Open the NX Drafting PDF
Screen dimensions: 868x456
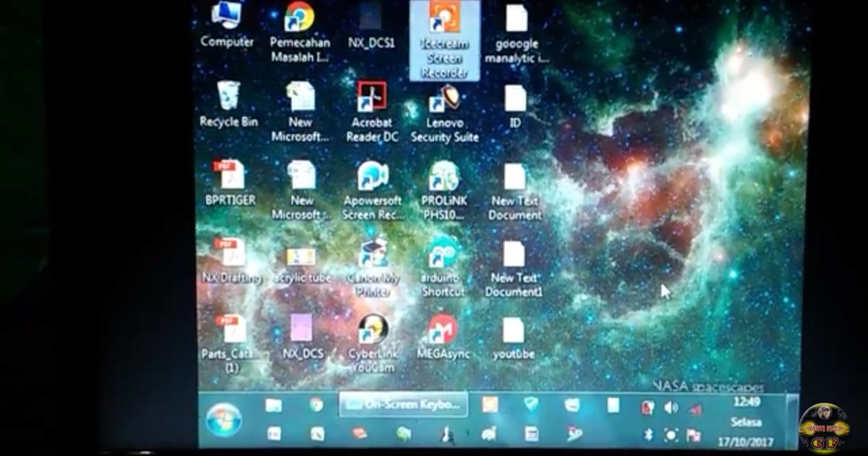tap(230, 253)
